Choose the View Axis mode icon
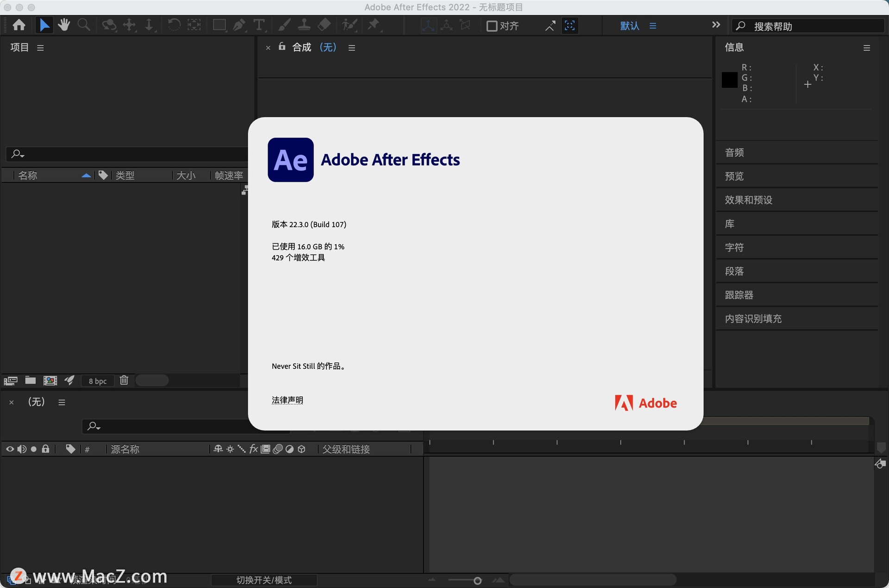The width and height of the screenshot is (889, 588). [x=465, y=25]
